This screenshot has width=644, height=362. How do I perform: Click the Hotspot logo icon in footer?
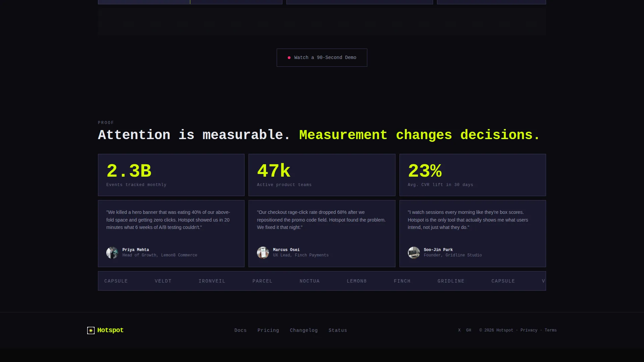91,330
